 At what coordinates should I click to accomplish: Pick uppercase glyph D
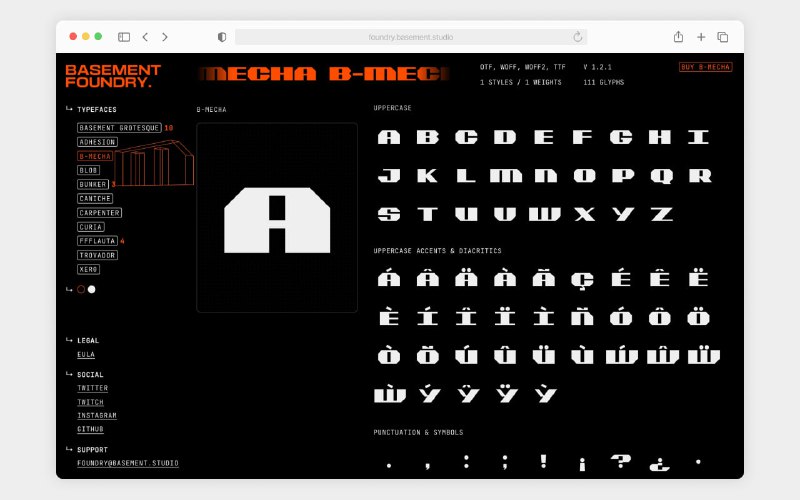tap(505, 137)
